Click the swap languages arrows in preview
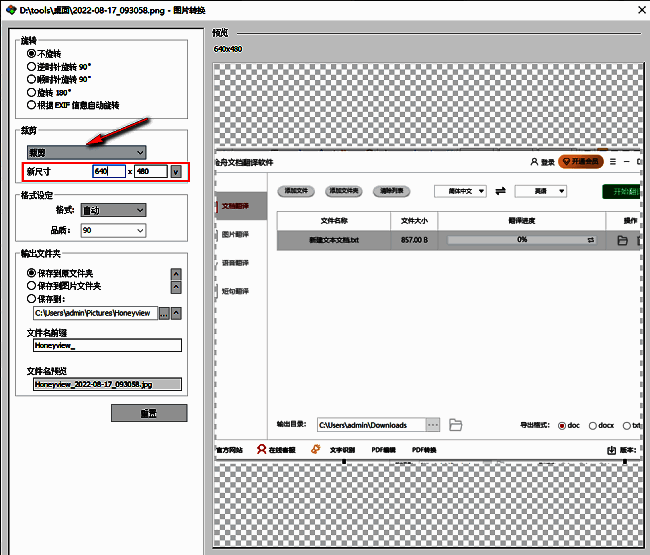The image size is (650, 555). [500, 191]
